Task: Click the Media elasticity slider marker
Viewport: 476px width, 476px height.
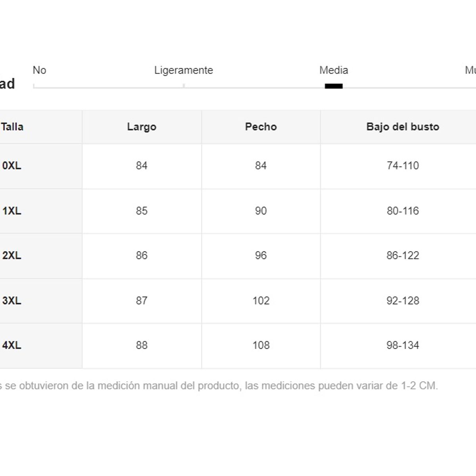Action: (334, 86)
